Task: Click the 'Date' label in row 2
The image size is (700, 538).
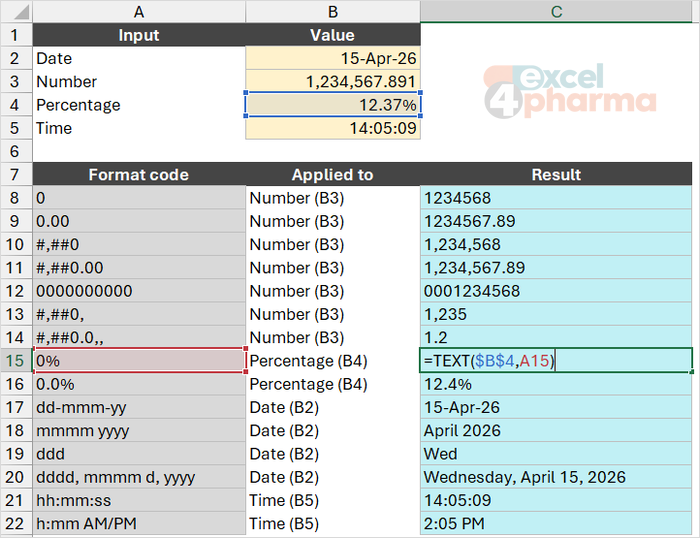Action: tap(54, 58)
